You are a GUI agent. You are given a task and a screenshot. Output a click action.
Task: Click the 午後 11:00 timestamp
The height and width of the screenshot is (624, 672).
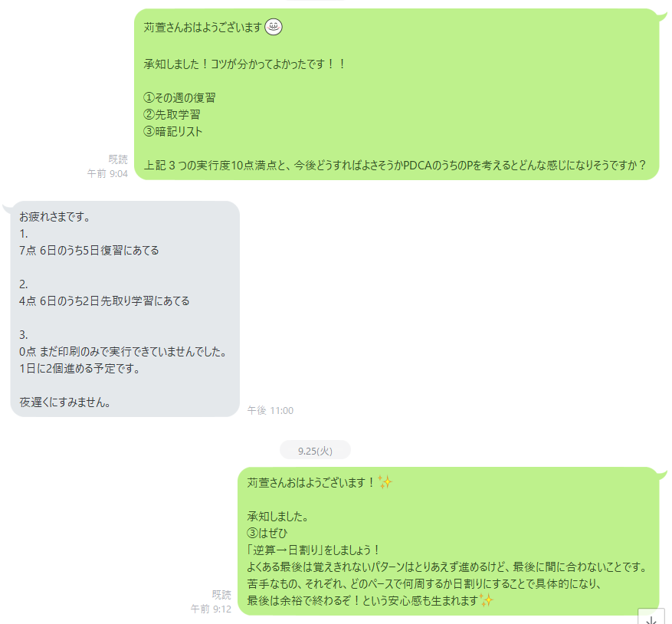[270, 410]
